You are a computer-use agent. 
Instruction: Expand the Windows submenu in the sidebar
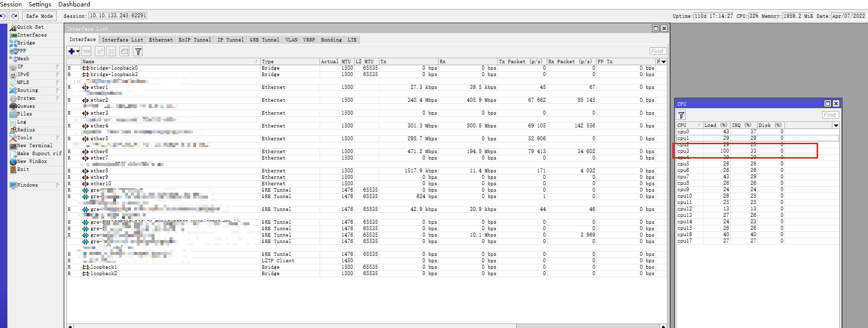point(58,185)
